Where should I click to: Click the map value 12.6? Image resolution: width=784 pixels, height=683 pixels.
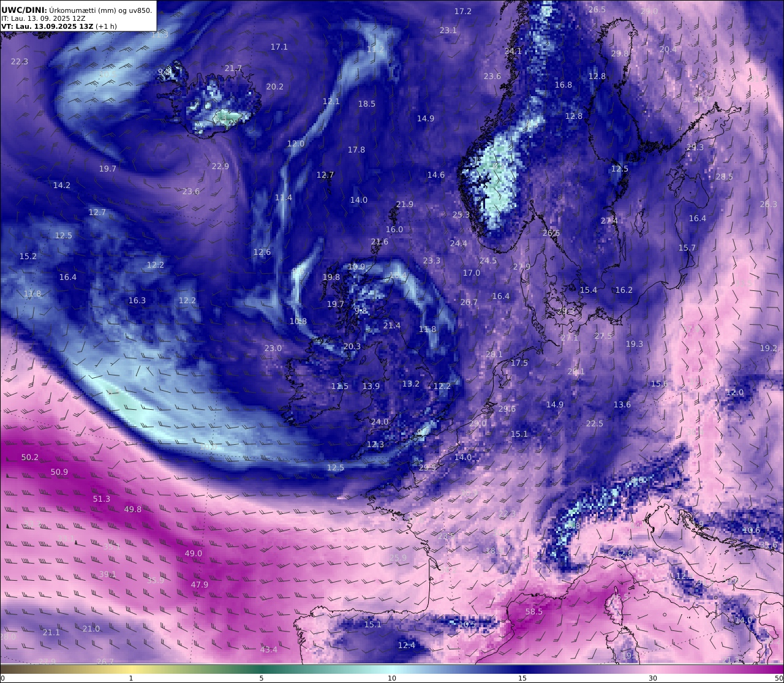pyautogui.click(x=262, y=252)
